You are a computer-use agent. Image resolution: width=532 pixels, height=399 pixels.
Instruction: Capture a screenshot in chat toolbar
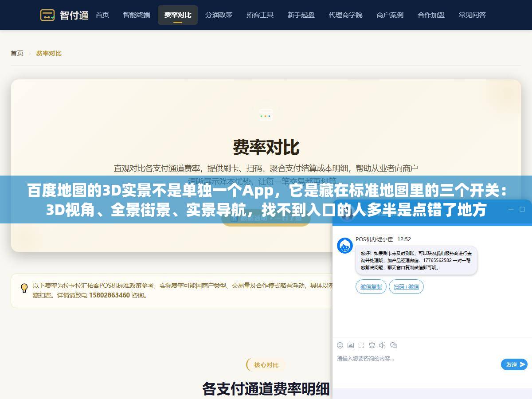pos(361,345)
